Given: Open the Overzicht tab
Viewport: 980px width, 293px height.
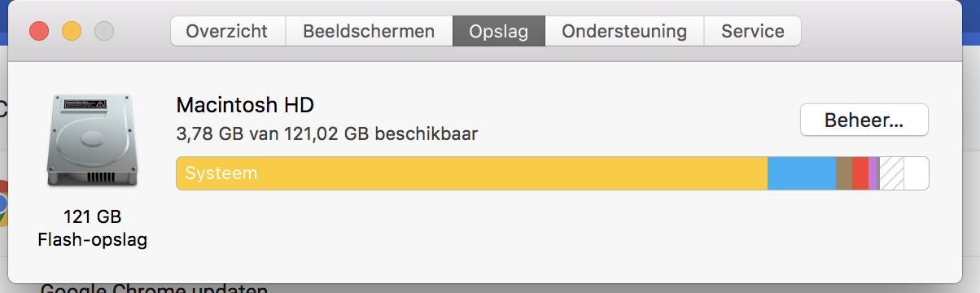Looking at the screenshot, I should pyautogui.click(x=227, y=32).
